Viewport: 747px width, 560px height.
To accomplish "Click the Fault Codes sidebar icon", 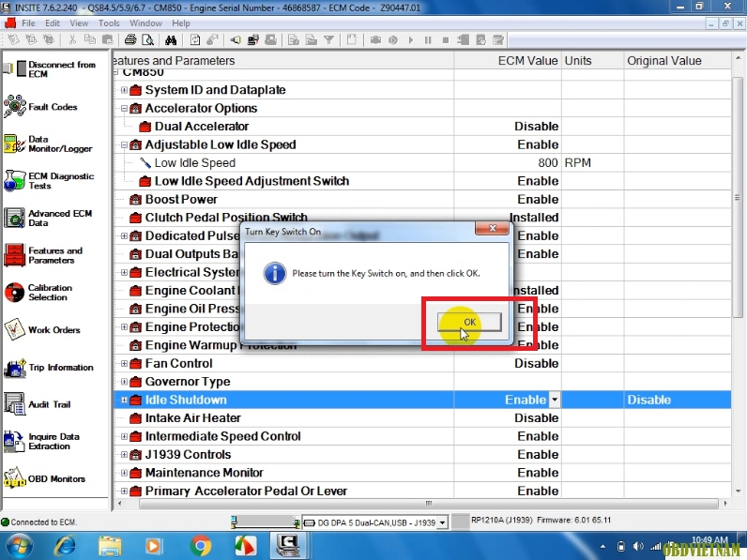I will (x=15, y=107).
